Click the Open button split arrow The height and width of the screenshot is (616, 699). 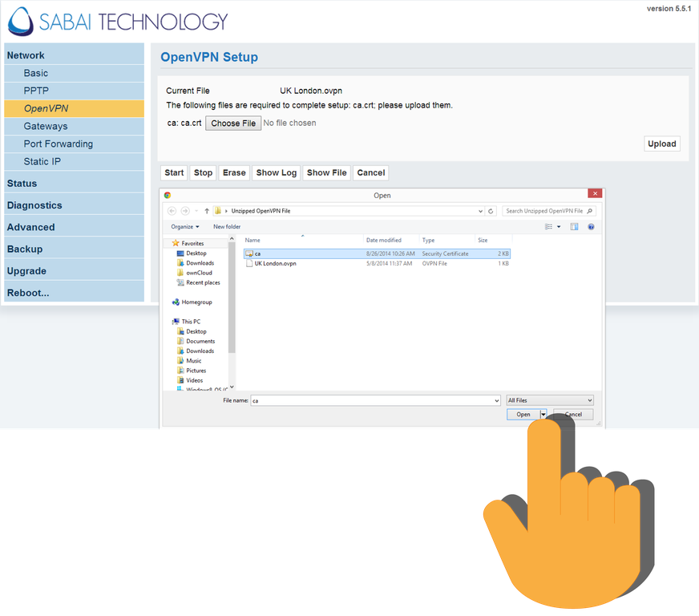(x=543, y=415)
